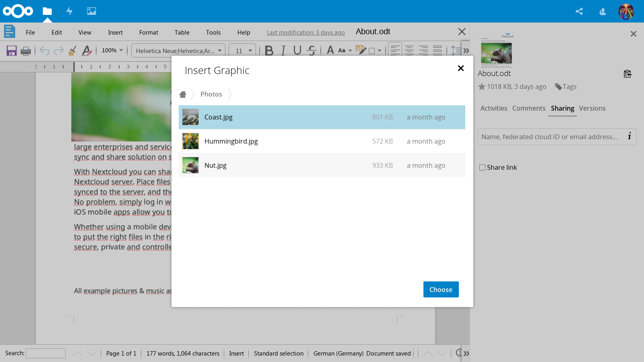Undo the last action
Viewport: 644px width, 362px height.
45,51
